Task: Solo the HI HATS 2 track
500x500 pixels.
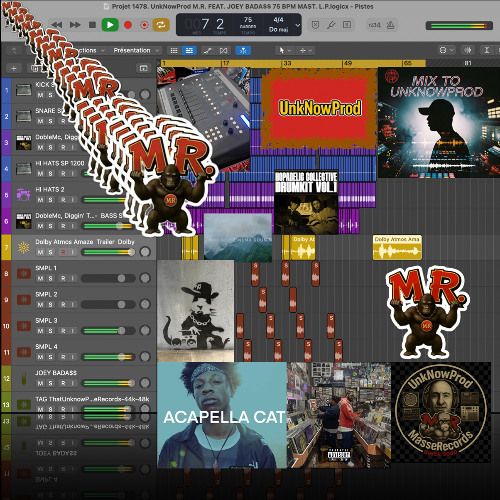Action: 50,200
